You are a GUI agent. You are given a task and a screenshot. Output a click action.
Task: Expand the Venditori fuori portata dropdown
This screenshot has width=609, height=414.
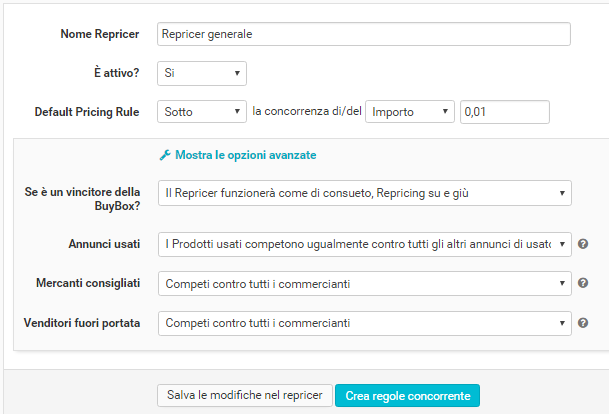click(x=365, y=323)
